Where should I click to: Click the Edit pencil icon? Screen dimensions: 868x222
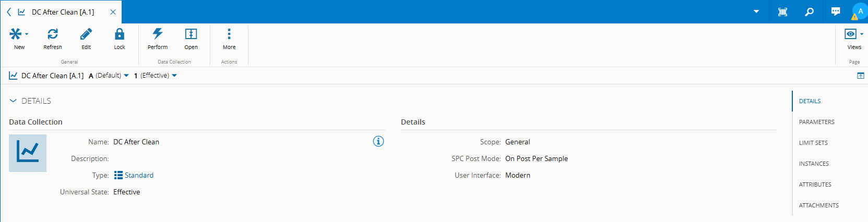[86, 34]
